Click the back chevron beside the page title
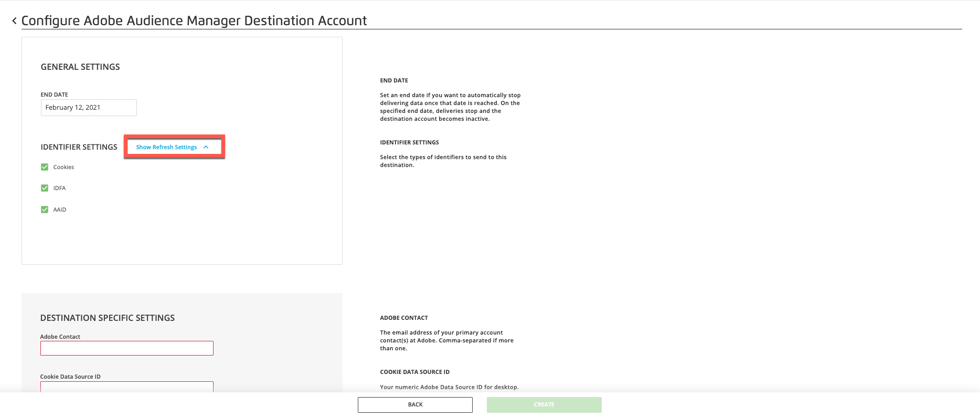 (14, 21)
